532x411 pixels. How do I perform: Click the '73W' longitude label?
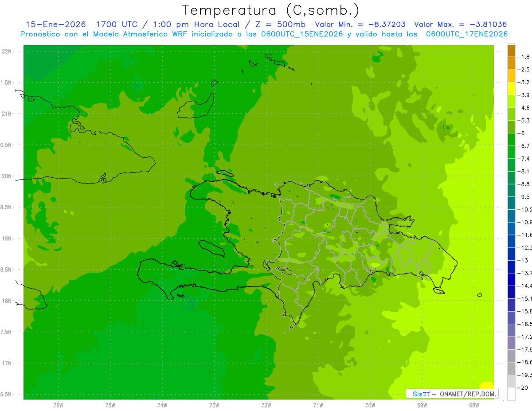tap(214, 405)
